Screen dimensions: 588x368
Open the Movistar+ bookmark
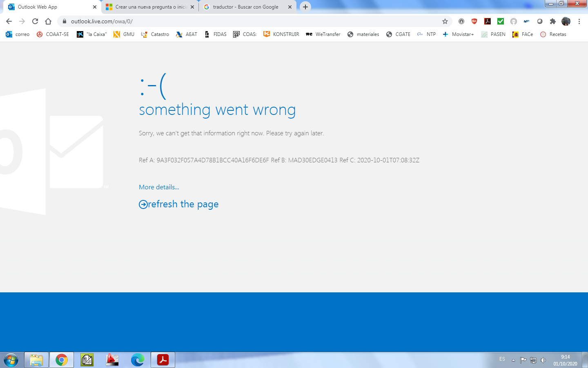458,34
